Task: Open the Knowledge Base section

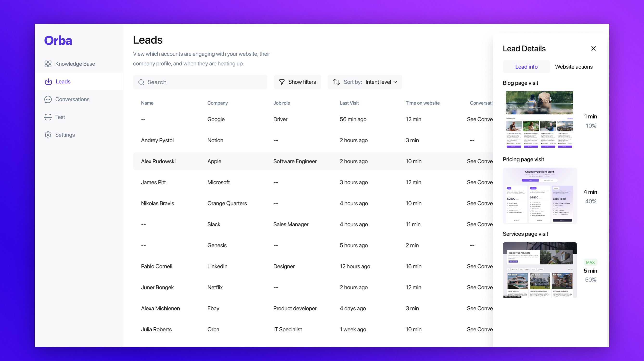Action: (75, 64)
